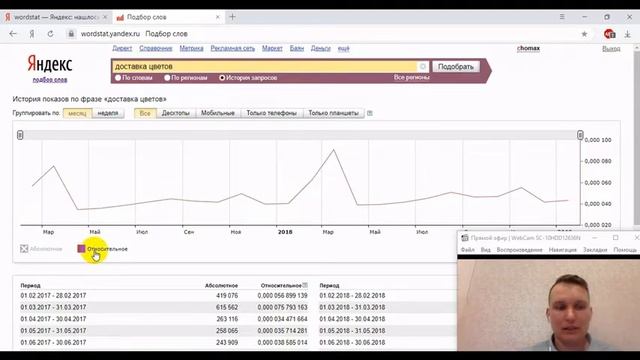Bookmark the page with the star icon
This screenshot has width=640, height=360.
[584, 34]
